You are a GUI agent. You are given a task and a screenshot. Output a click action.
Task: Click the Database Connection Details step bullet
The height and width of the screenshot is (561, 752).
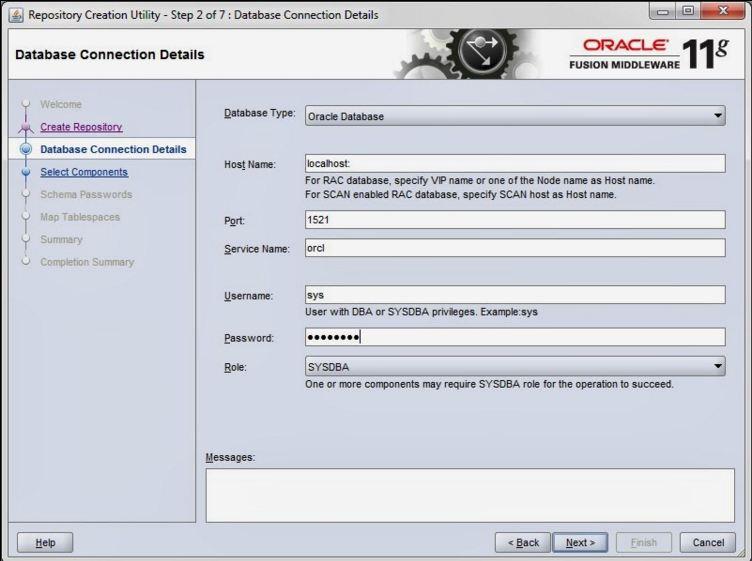(26, 149)
